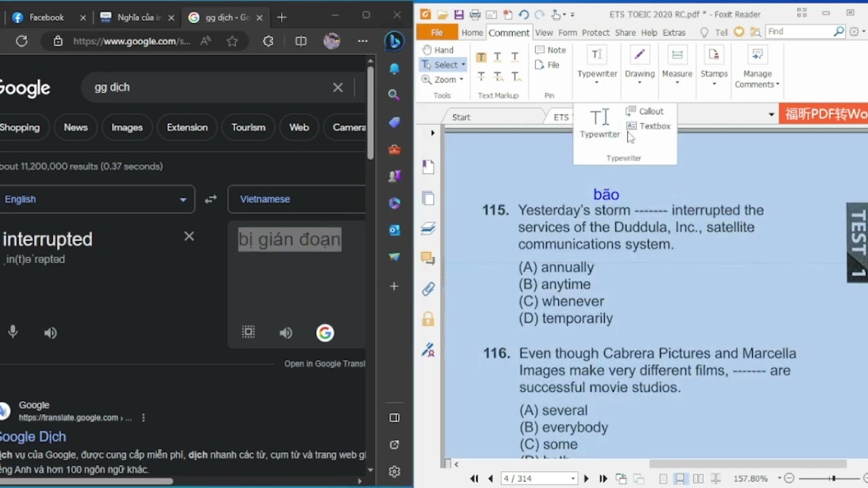Clear the interrupted source text

pos(189,236)
